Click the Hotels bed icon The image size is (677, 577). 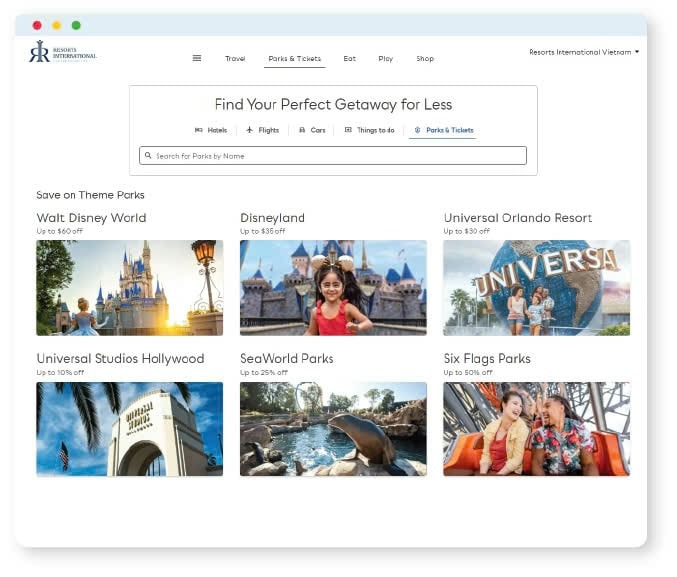[x=199, y=130]
